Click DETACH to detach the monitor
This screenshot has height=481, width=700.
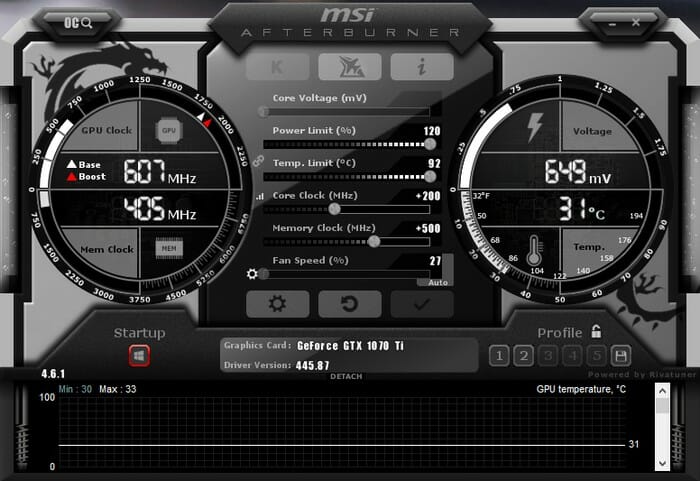346,376
